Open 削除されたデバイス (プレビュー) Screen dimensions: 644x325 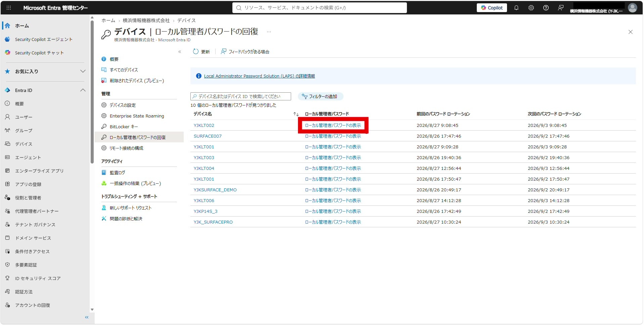(137, 81)
